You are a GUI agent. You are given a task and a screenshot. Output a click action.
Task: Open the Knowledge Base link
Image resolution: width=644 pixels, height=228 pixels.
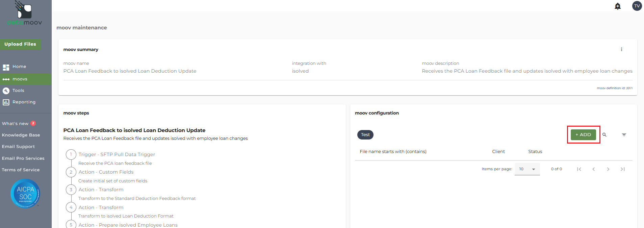click(21, 135)
